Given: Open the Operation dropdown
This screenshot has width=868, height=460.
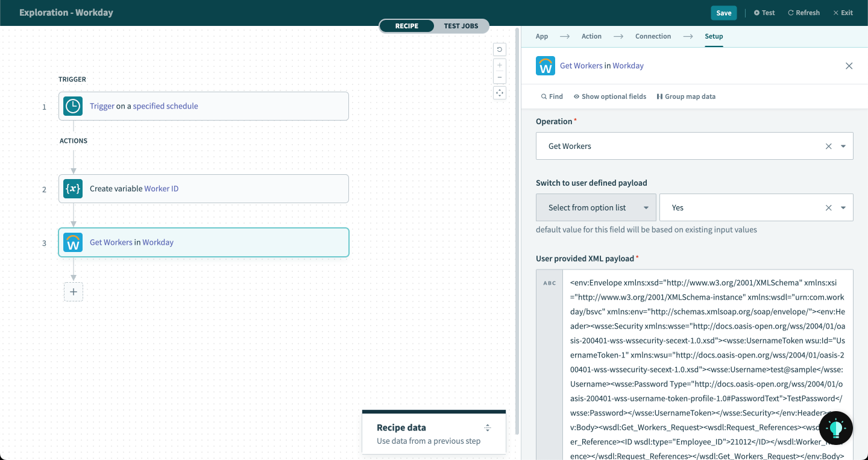Looking at the screenshot, I should click(x=844, y=146).
